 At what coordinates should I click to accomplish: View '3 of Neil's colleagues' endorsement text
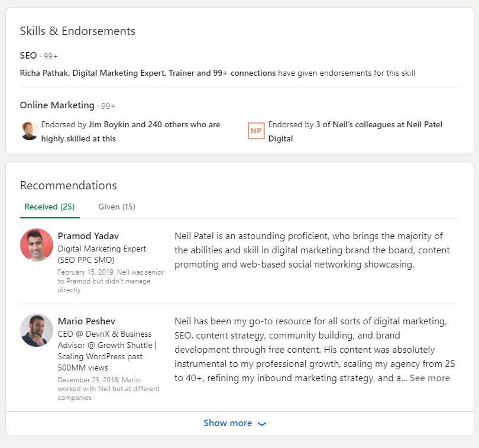[x=355, y=131]
